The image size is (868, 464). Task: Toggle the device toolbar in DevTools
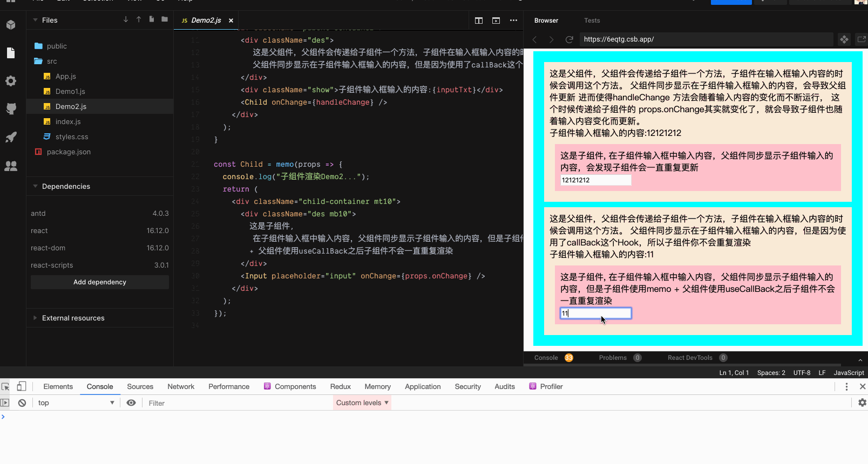coord(22,386)
